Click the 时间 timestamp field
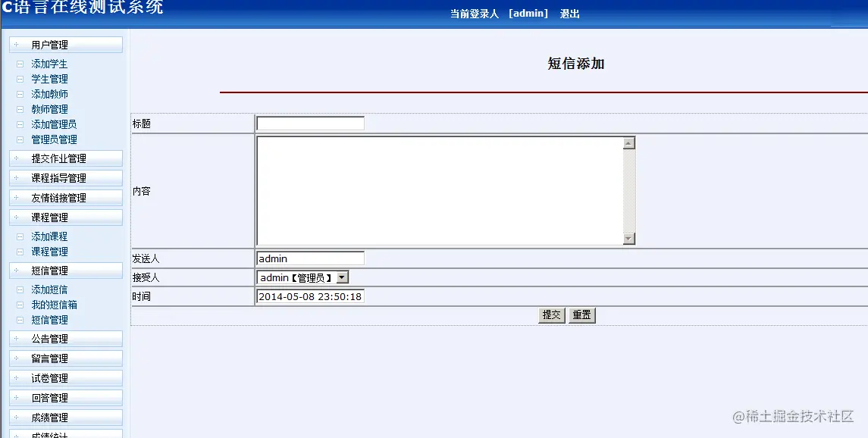Screen dimensions: 868x438 coord(309,296)
